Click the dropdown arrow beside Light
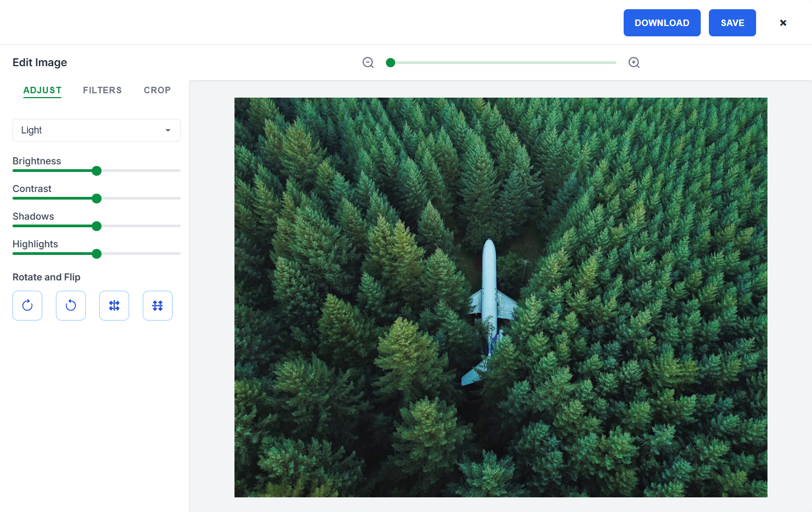 [168, 130]
